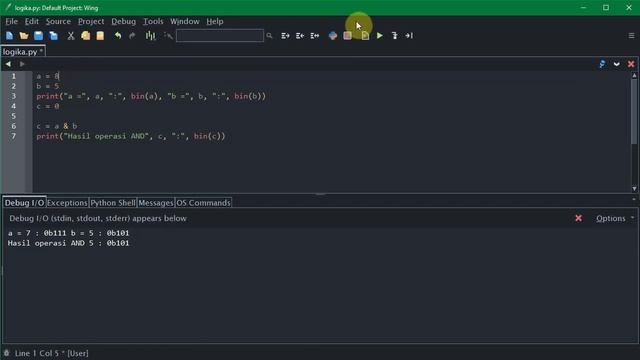Click the debug file document icon
Screen dimensions: 640x360
point(365,36)
